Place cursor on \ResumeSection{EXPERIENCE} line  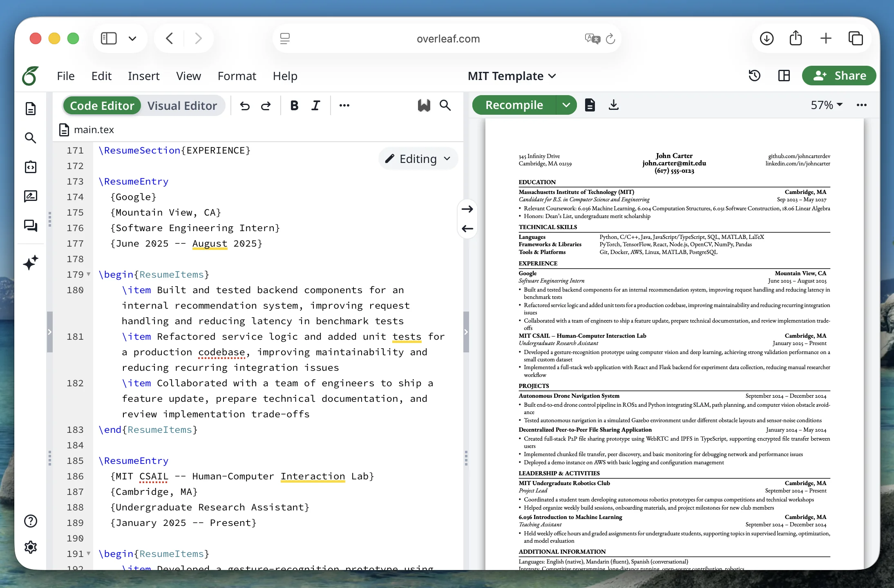pyautogui.click(x=174, y=150)
